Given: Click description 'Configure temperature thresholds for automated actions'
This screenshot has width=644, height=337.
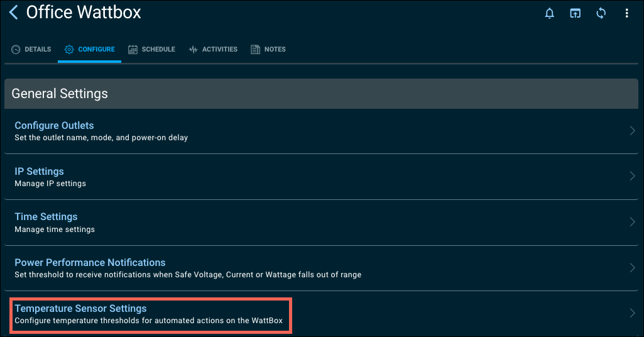Looking at the screenshot, I should tap(149, 321).
